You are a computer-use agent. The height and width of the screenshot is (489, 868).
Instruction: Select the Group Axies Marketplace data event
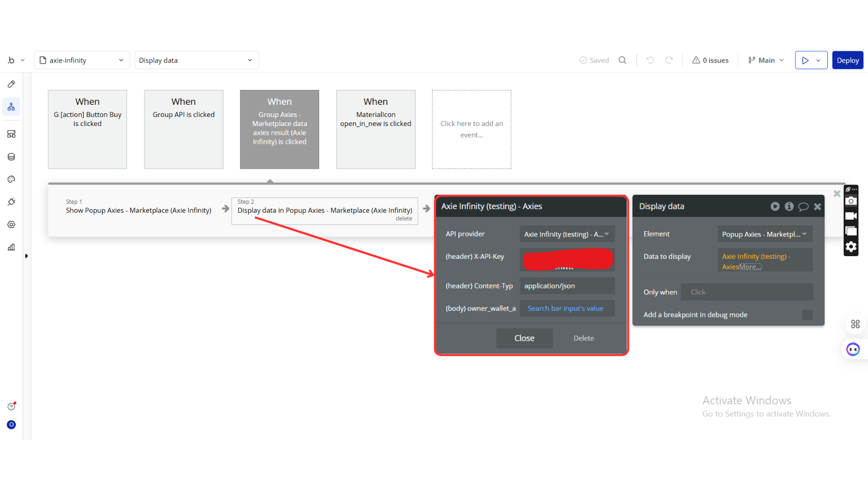[279, 129]
